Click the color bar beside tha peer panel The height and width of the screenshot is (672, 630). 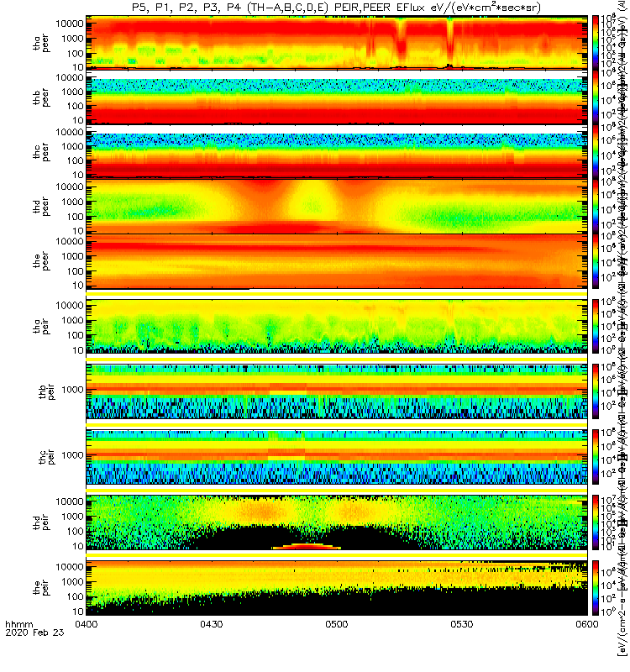coord(596,42)
